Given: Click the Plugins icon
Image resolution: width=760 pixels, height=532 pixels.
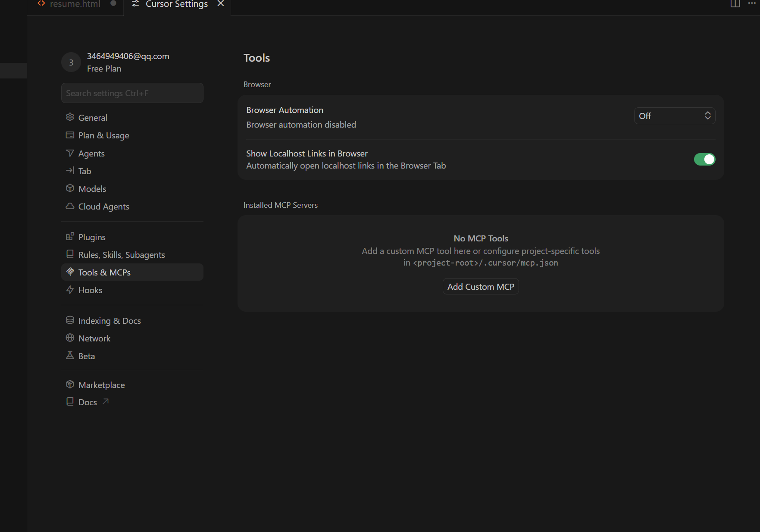Looking at the screenshot, I should tap(70, 237).
